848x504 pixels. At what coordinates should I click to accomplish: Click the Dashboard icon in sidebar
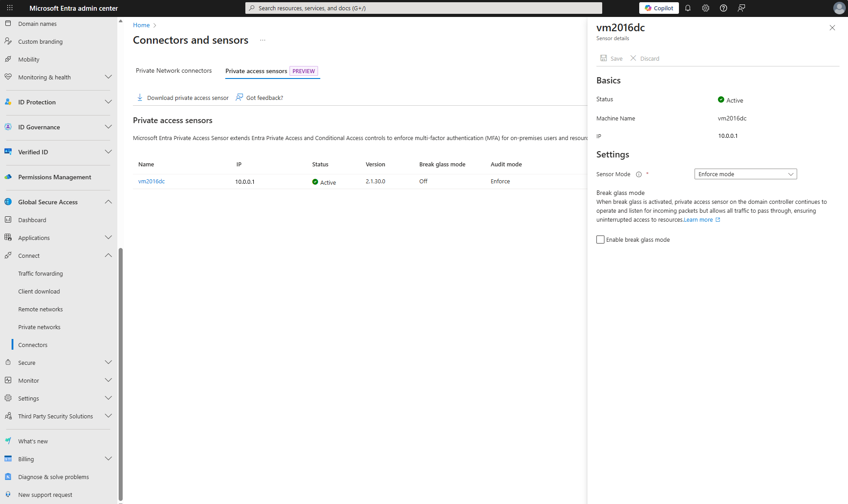pos(8,219)
